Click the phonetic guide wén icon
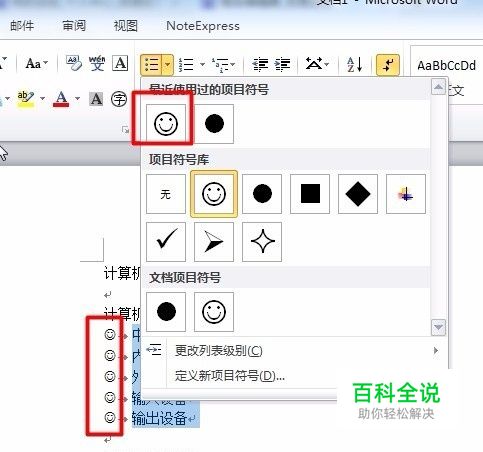 (97, 63)
